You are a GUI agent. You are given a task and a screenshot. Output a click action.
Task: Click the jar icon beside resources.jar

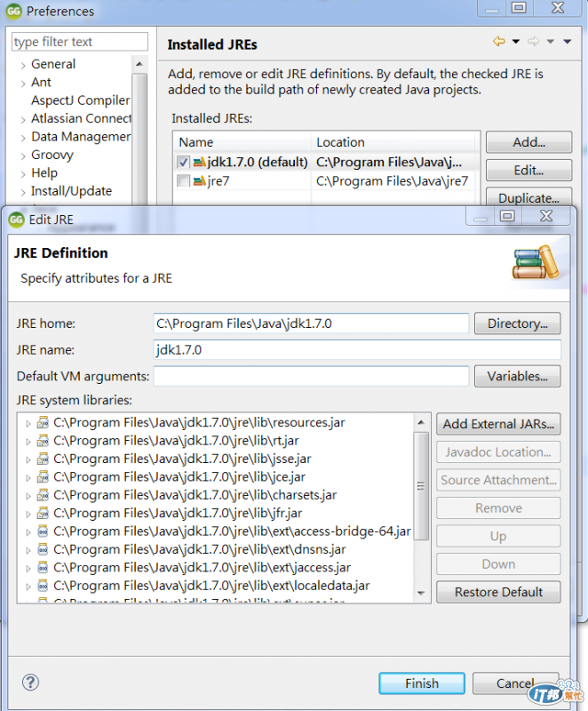coord(43,422)
